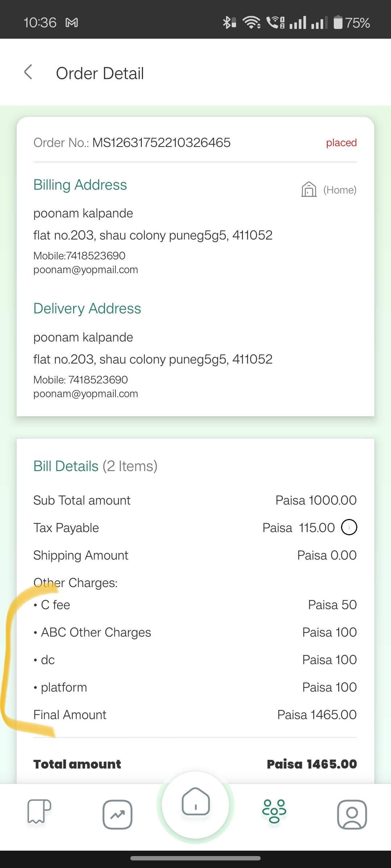Viewport: 391px width, 868px height.
Task: Tap the Home address type icon
Action: pos(309,189)
